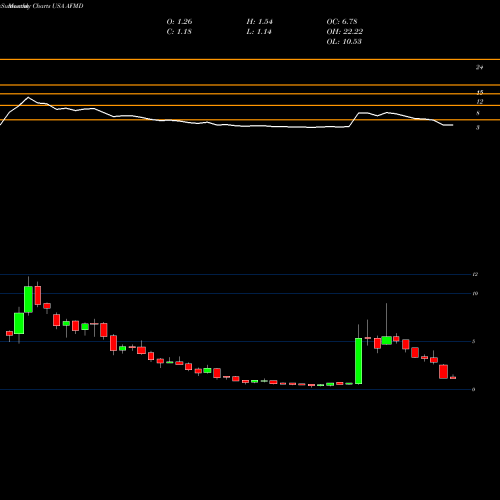Select the close value C: 1.18
The image size is (500, 500).
point(179,32)
